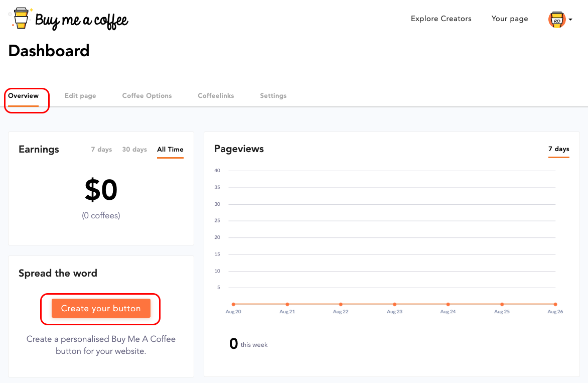Open the Coffee Options tab
Viewport: 588px width, 383px height.
[147, 96]
